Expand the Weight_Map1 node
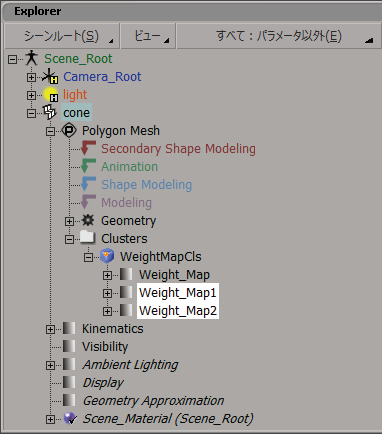This screenshot has width=382, height=434. (x=107, y=294)
